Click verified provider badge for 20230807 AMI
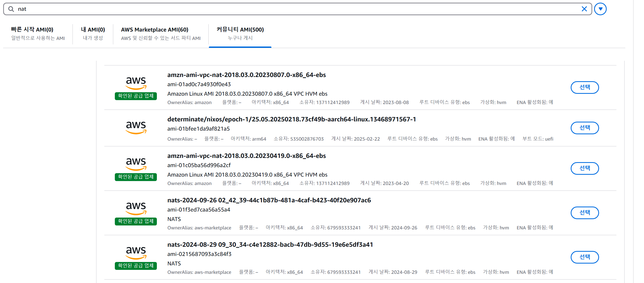644x283 pixels. click(136, 96)
